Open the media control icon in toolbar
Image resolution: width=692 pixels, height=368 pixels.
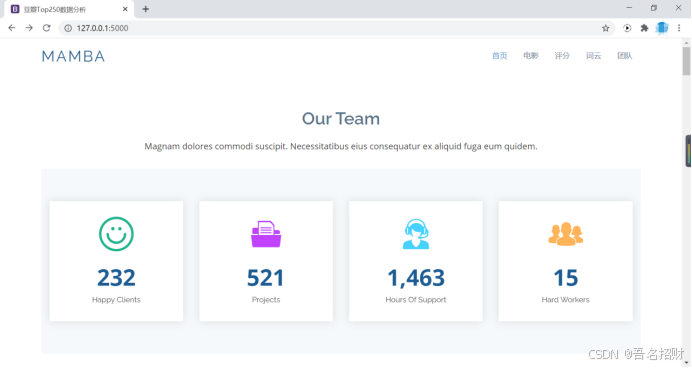[x=627, y=28]
